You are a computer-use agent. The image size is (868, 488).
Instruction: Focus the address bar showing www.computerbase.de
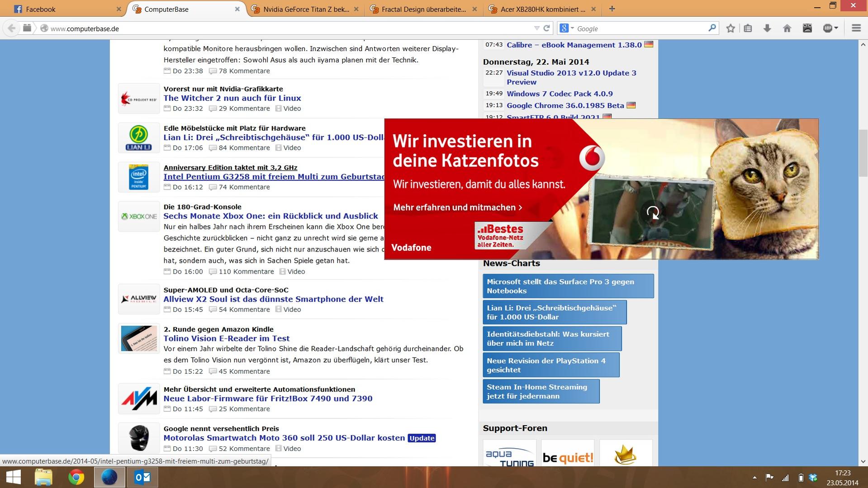[289, 28]
